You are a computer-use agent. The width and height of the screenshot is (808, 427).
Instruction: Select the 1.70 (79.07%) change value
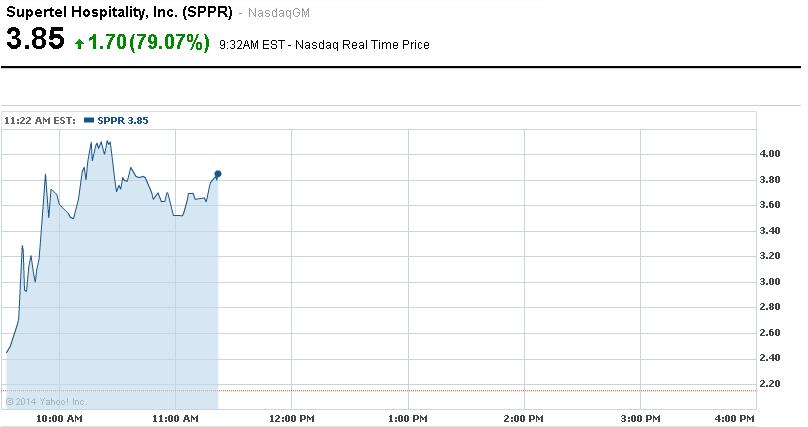(x=148, y=42)
